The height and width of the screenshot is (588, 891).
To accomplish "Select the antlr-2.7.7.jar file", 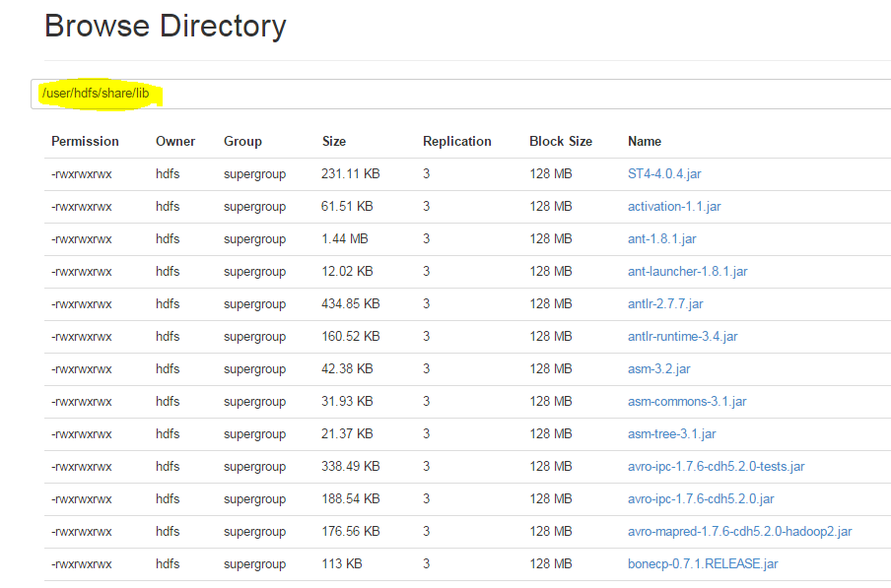I will pos(666,303).
